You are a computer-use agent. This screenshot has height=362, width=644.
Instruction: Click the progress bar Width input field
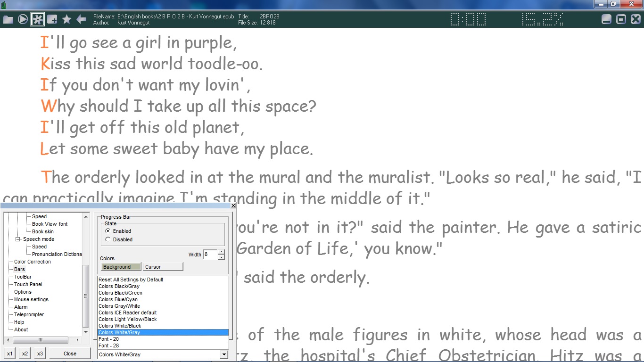[210, 255]
